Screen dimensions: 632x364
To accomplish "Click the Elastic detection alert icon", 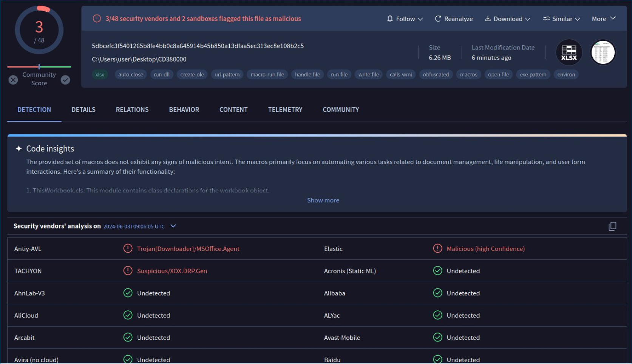I will (437, 248).
